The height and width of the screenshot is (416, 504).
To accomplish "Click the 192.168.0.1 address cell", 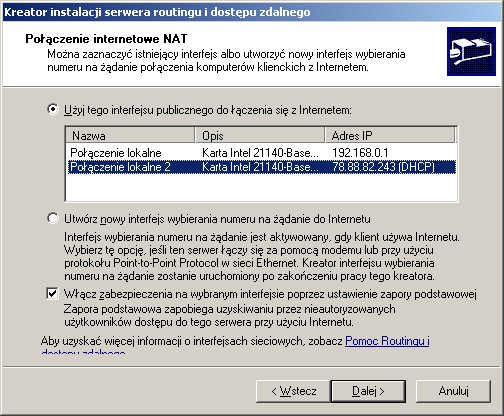I will click(360, 153).
